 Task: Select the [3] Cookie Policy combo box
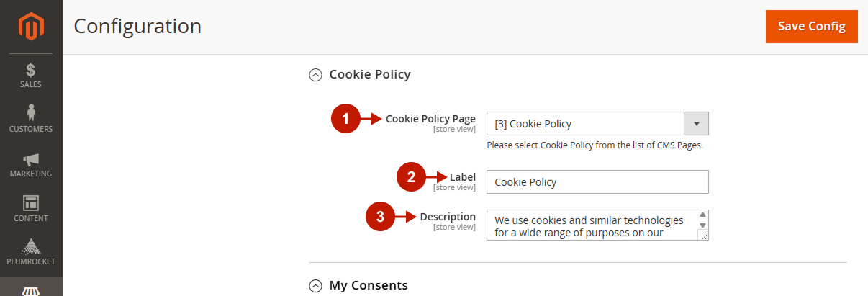(597, 124)
